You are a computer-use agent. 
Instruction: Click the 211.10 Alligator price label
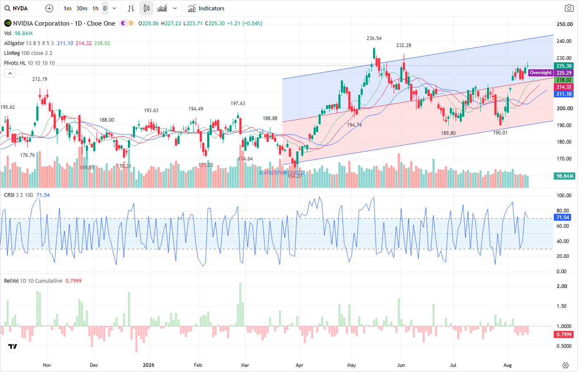pyautogui.click(x=564, y=94)
